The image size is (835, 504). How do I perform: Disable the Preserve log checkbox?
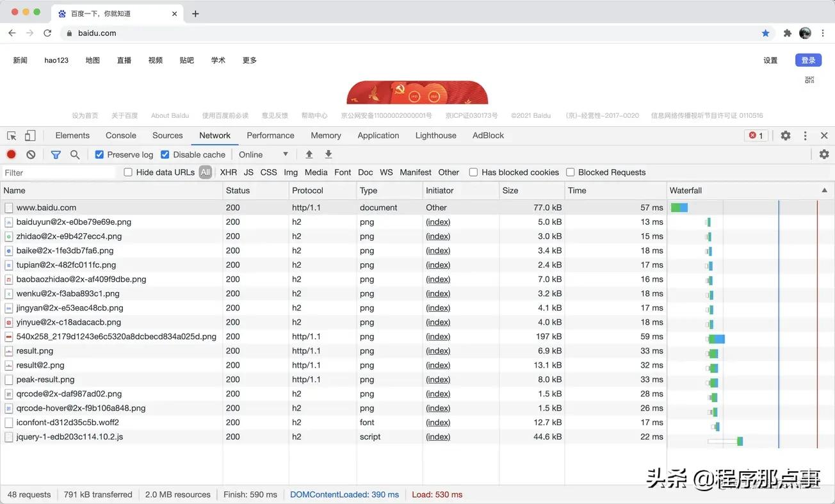point(99,154)
